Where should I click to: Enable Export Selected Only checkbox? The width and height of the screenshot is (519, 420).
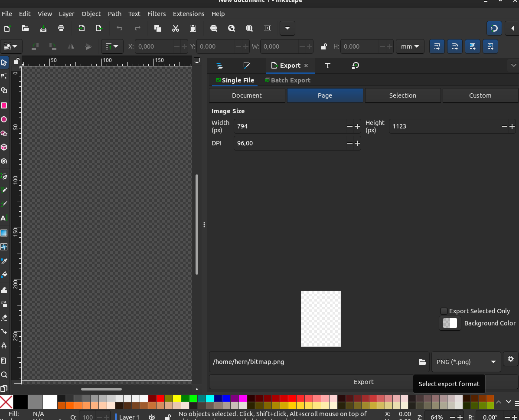[x=444, y=311]
